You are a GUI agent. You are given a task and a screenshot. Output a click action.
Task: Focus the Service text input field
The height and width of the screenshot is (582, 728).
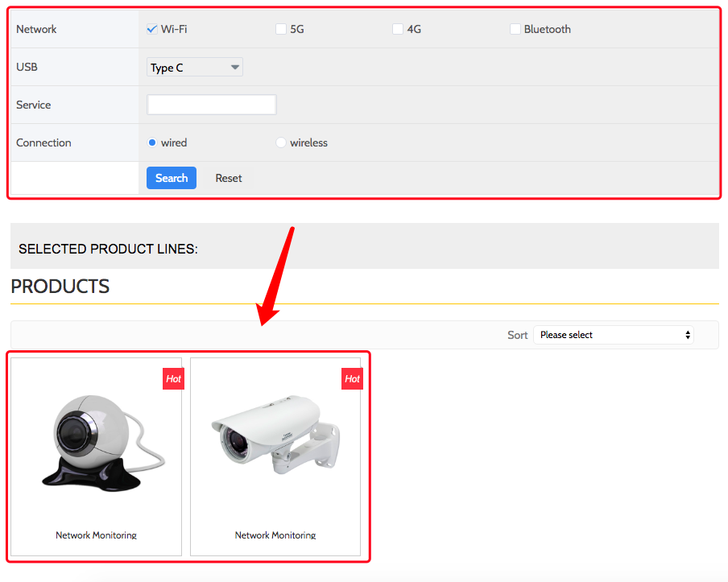tap(212, 105)
